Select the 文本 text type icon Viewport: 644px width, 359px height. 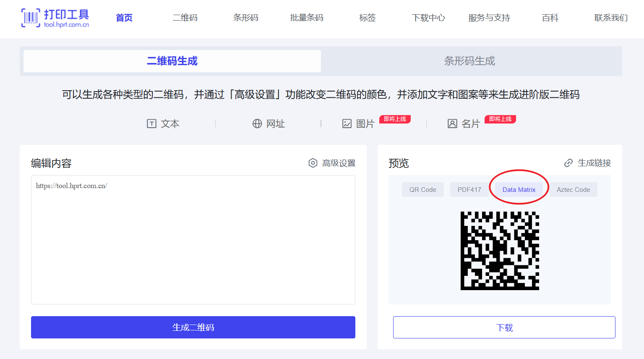(x=151, y=123)
